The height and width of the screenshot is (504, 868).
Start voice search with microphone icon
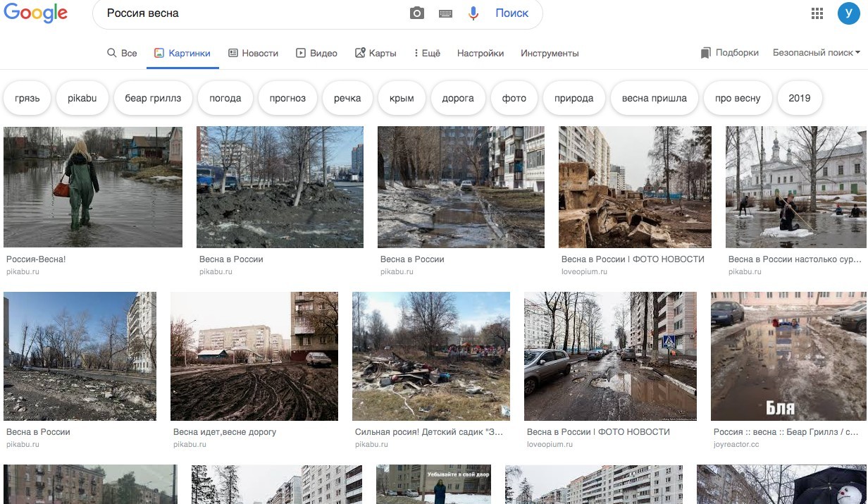click(473, 13)
